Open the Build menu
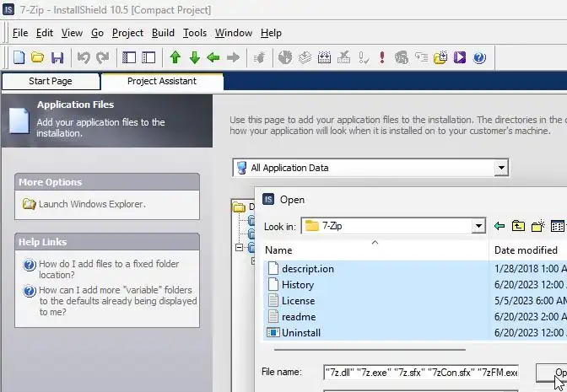Viewport: 567px width, 392px height. (x=163, y=33)
